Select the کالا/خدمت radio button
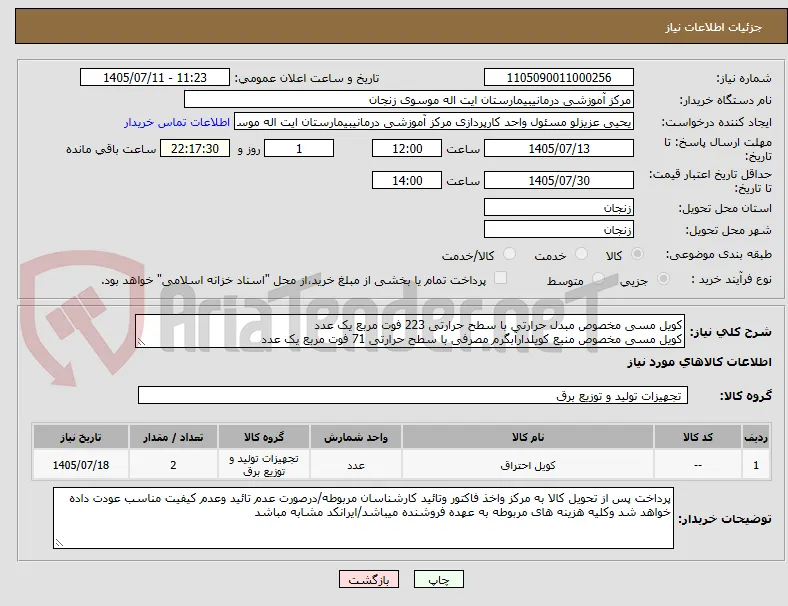 point(510,254)
